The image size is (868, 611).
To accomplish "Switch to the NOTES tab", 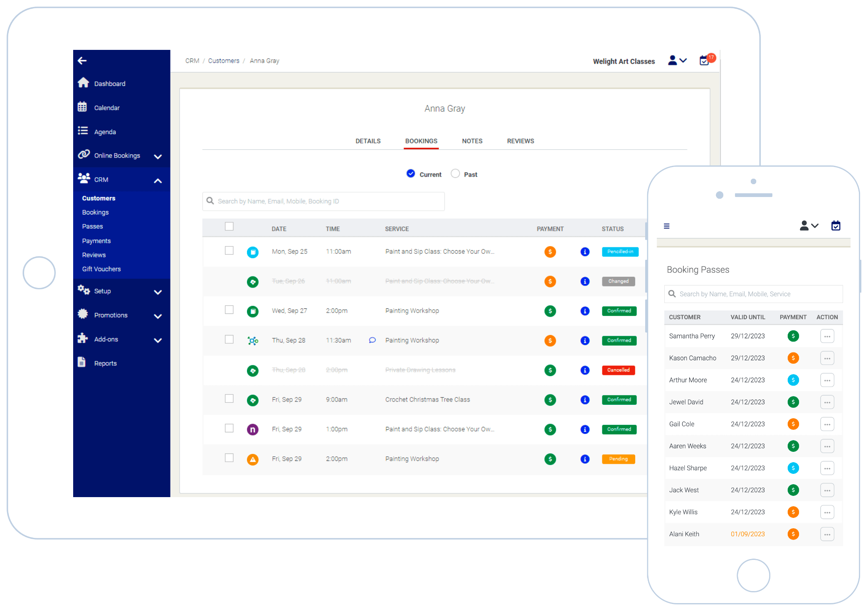I will [x=472, y=141].
